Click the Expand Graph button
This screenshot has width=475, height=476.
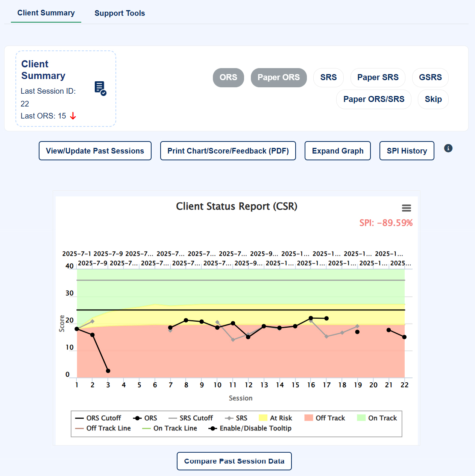(x=337, y=151)
